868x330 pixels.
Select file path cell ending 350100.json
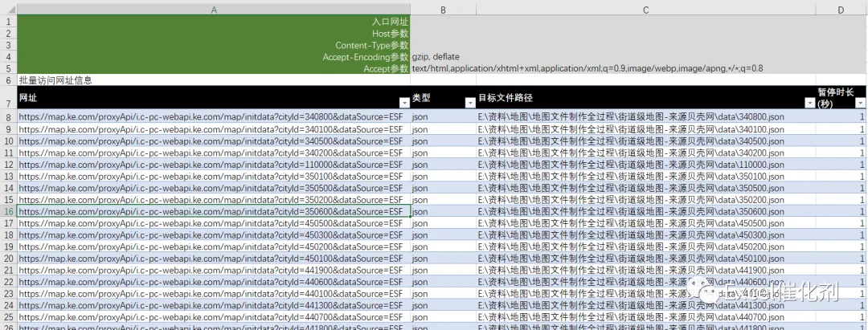(646, 177)
